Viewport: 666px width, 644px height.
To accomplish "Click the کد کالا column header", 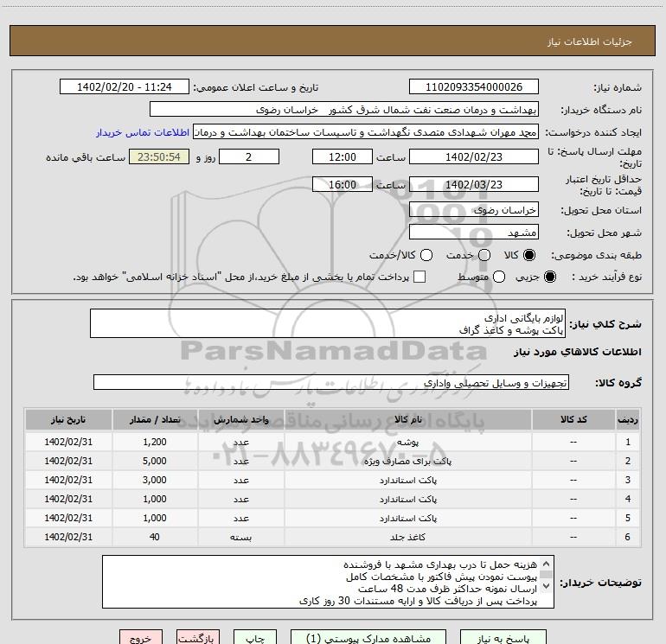I will [573, 420].
